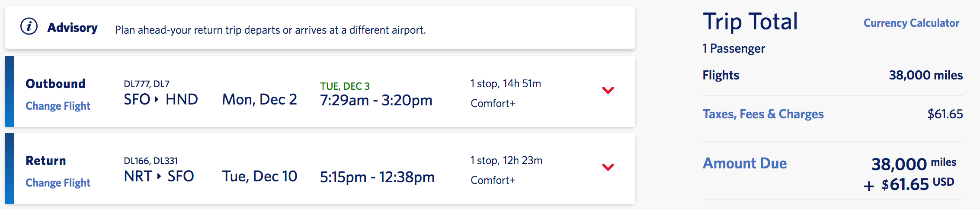Click the arrow between SFO and HND
Screen dimensions: 980x209
tap(157, 100)
